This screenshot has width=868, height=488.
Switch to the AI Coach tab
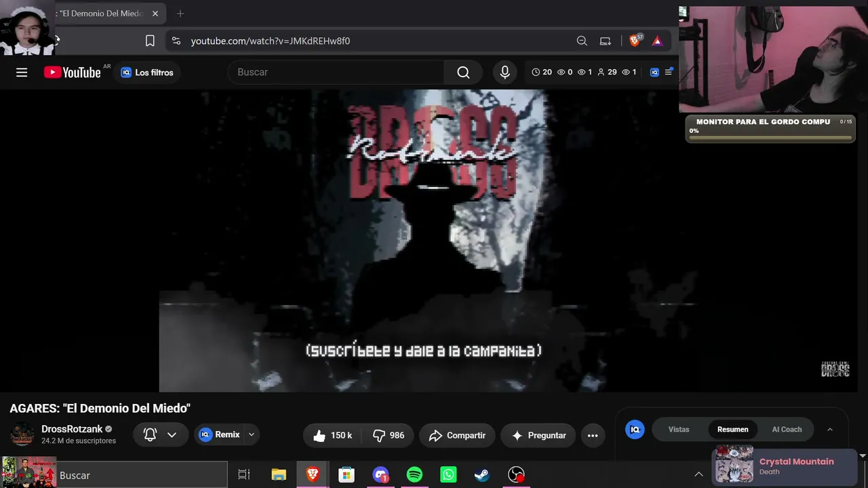coord(787,429)
